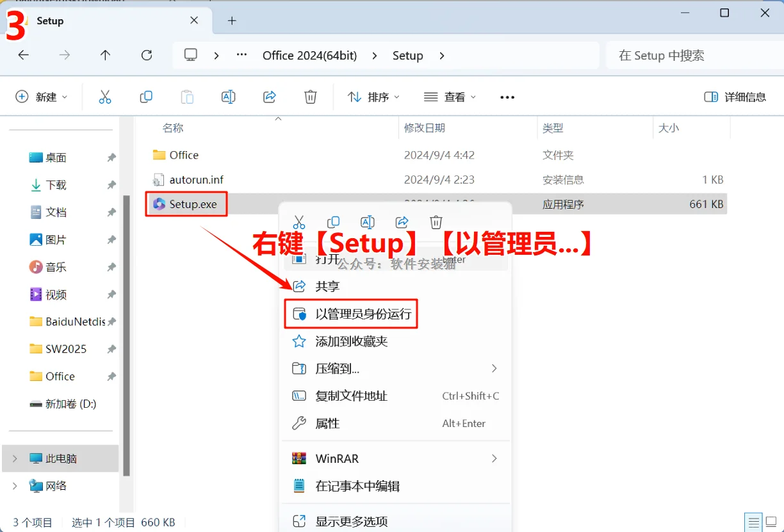Click 显示更多选项 in the context menu
784x532 pixels.
352,520
